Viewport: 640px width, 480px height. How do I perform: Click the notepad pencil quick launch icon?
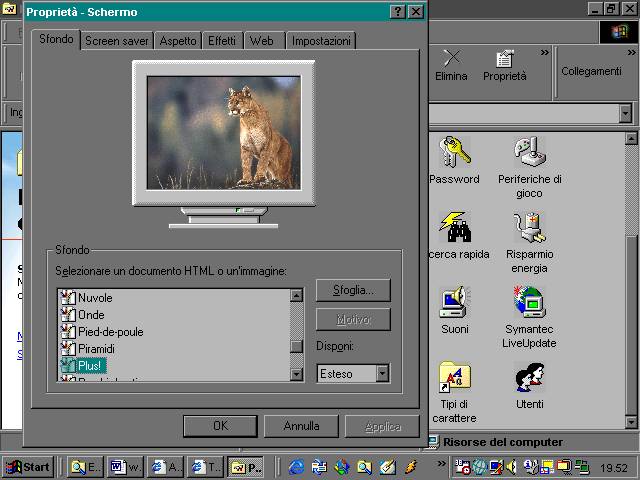(388, 467)
